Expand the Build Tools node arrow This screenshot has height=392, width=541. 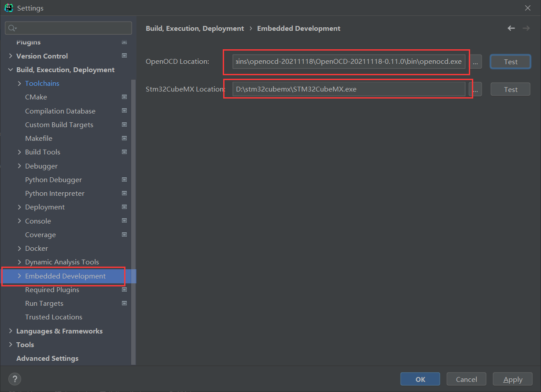pos(19,152)
